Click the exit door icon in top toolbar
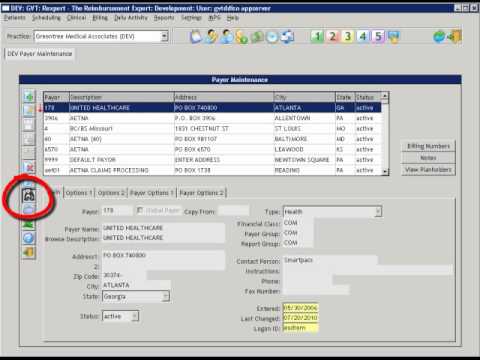480x360 pixels. pyautogui.click(x=455, y=36)
